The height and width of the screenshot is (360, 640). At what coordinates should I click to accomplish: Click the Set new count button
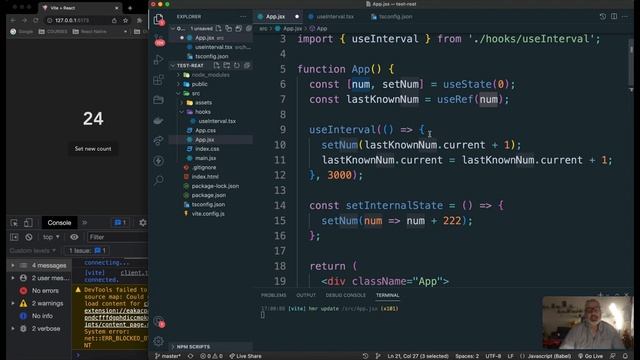click(93, 149)
